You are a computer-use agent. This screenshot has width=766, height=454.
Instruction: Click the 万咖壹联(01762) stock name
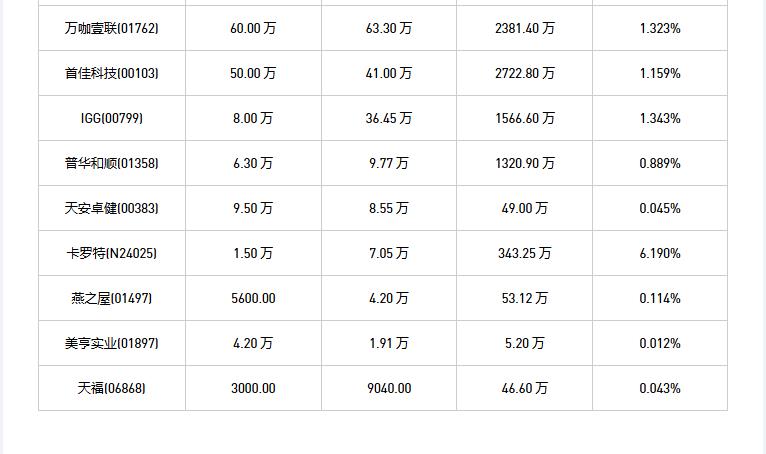[112, 28]
